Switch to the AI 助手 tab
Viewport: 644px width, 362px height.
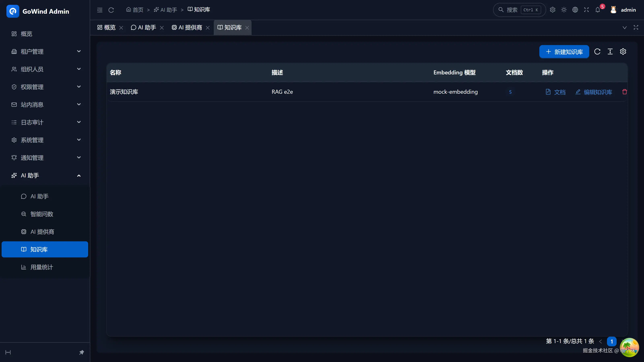click(x=143, y=28)
